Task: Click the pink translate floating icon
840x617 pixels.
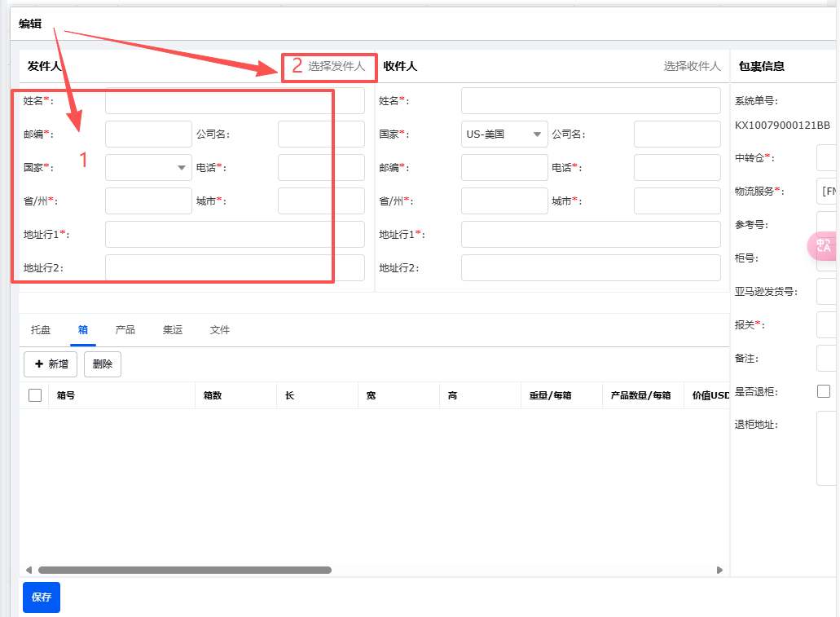Action: click(x=824, y=246)
